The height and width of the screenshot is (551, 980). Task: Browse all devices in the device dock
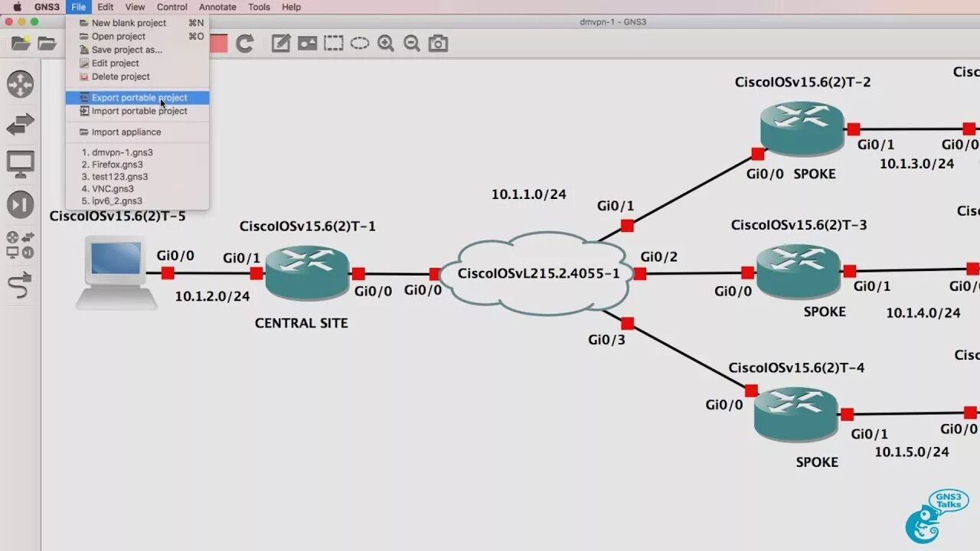click(x=21, y=245)
